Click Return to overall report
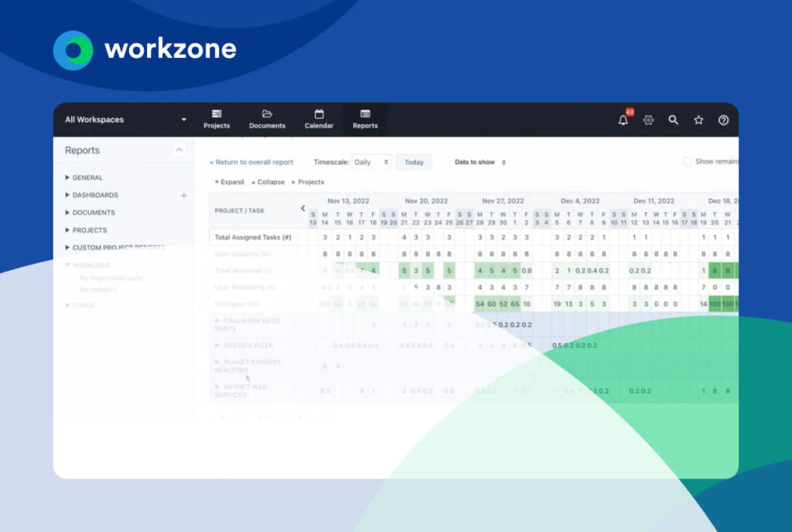The image size is (792, 532). (251, 162)
